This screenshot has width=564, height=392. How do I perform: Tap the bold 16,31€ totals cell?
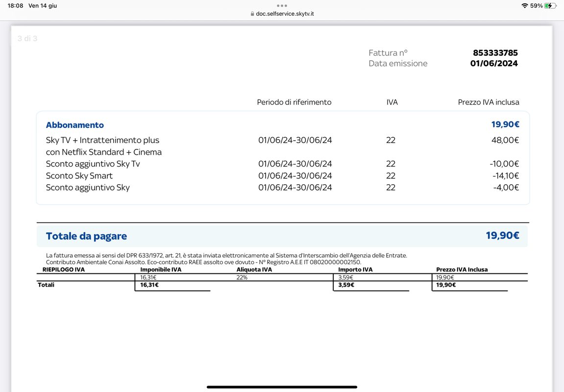click(149, 285)
